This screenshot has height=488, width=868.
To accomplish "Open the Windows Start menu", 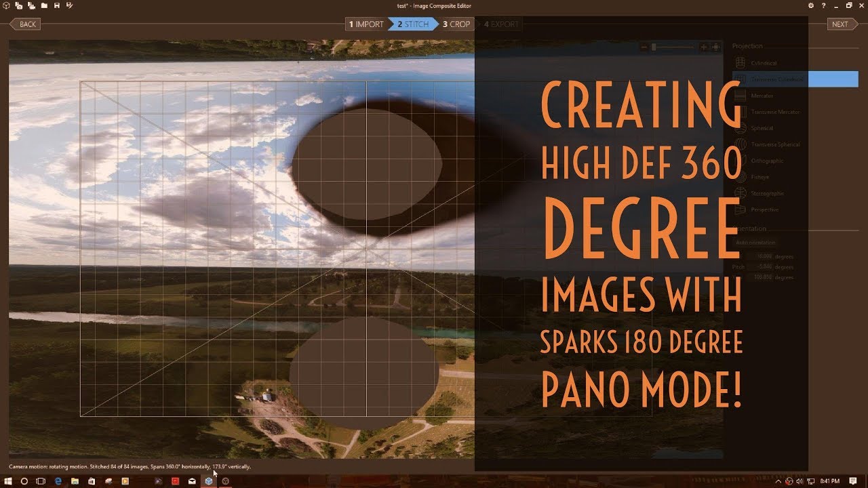I will click(x=8, y=481).
